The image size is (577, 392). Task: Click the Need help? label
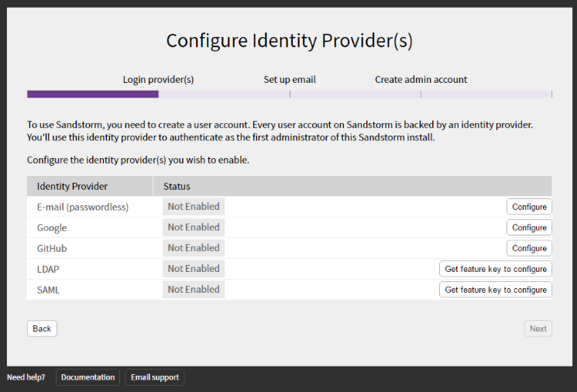26,377
